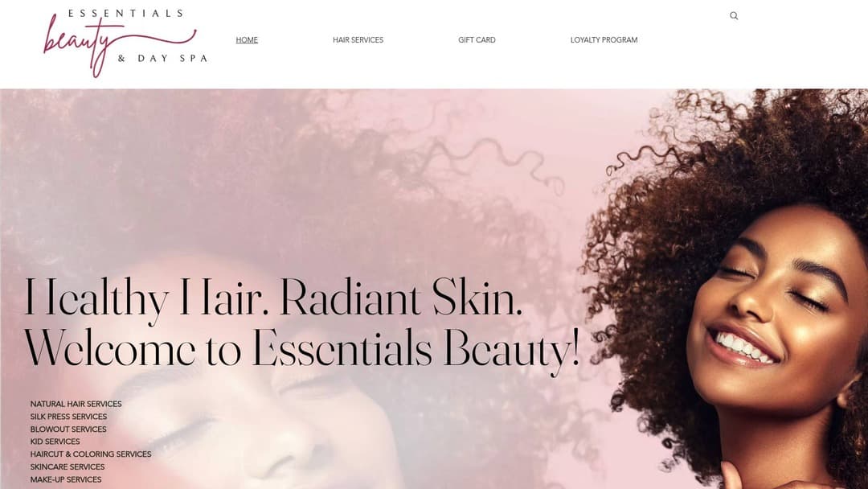Click "Healthy Hair. Radiant Skin." heading
The height and width of the screenshot is (489, 868).
(x=273, y=298)
